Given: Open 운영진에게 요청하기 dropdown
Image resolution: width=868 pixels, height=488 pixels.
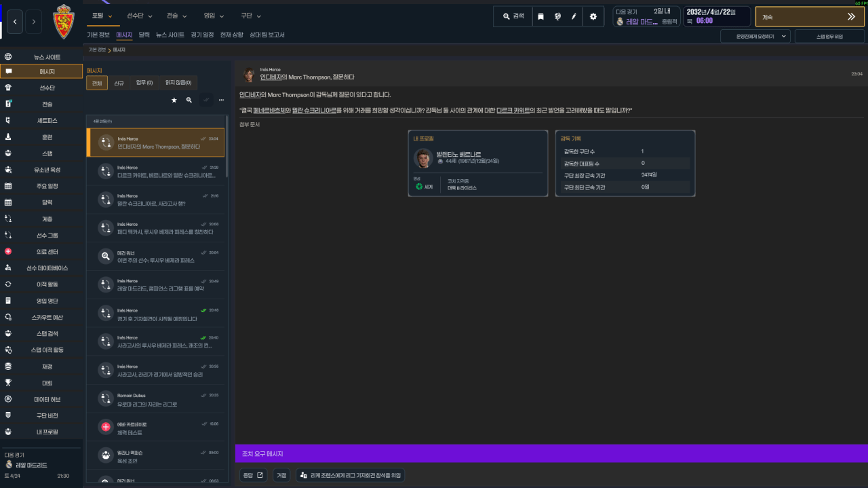Looking at the screenshot, I should 755,36.
